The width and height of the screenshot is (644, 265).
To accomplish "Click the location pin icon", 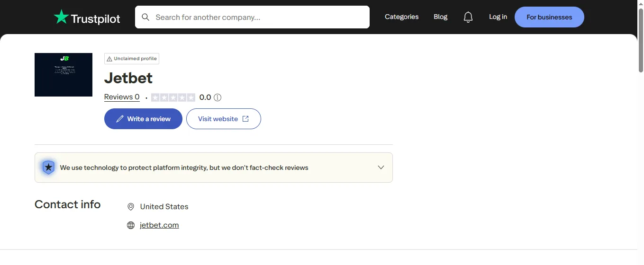I will [x=131, y=207].
